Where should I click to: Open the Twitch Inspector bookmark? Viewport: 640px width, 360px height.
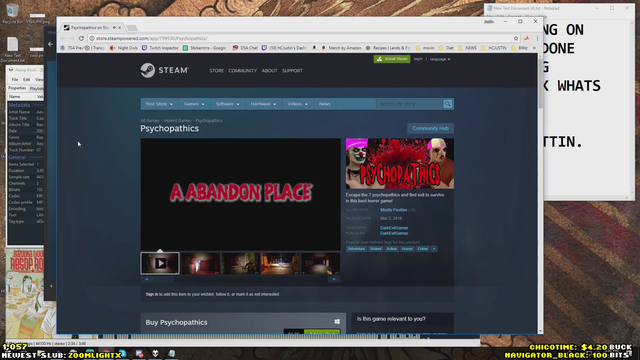[x=160, y=48]
